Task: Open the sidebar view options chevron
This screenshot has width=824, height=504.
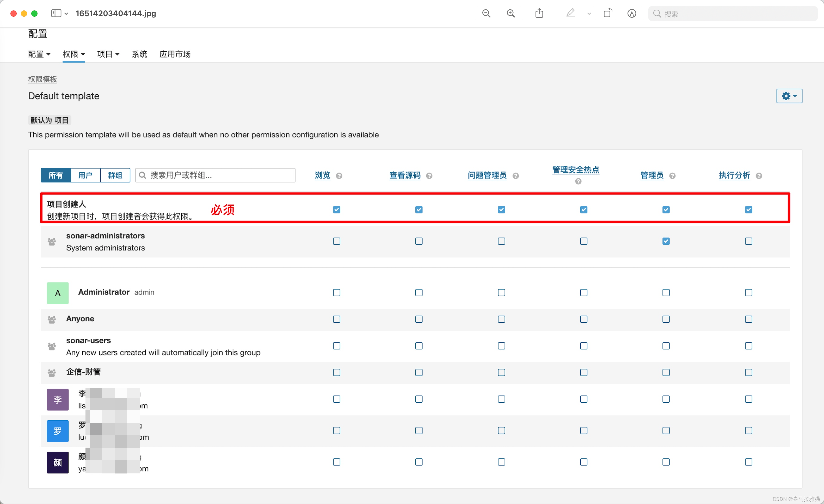Action: (x=66, y=14)
